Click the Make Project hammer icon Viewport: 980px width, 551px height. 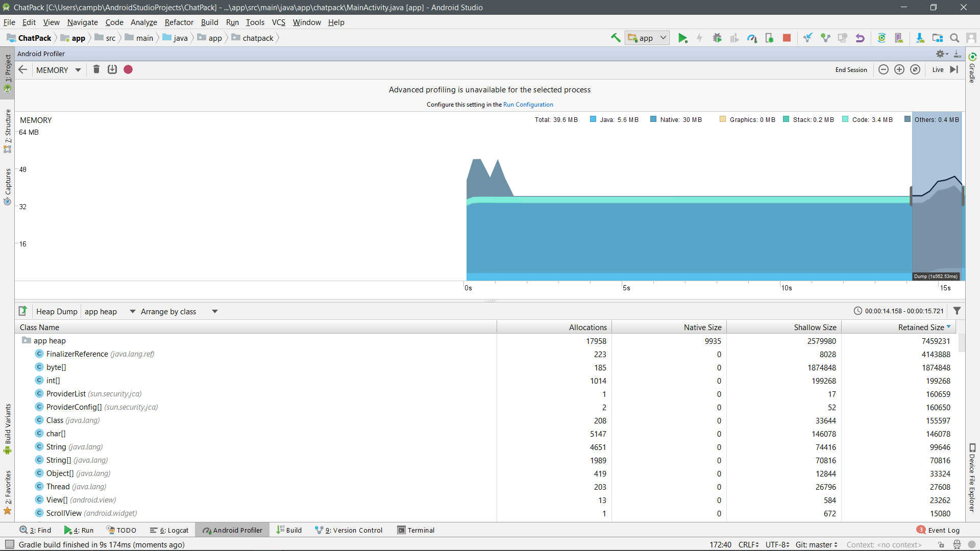[x=616, y=38]
